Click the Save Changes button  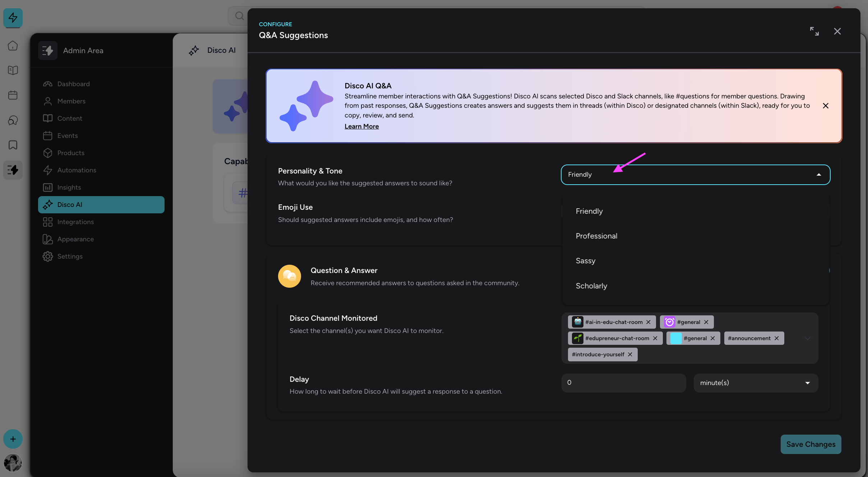coord(811,444)
